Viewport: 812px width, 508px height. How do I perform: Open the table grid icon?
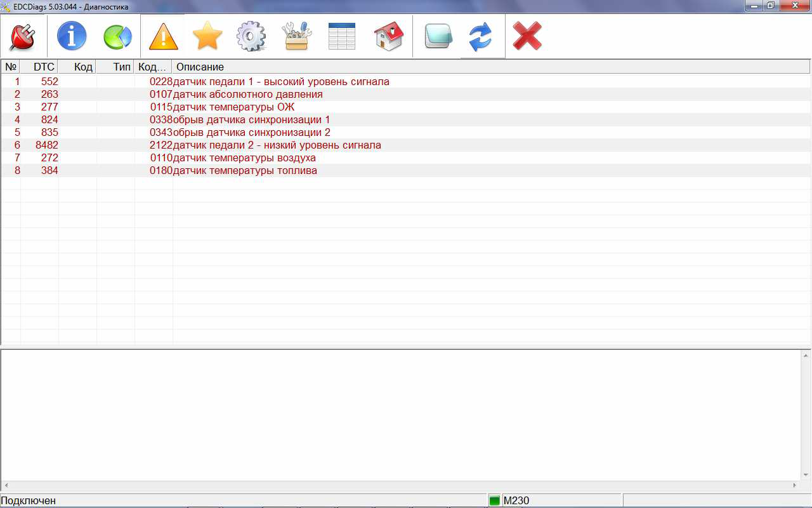342,37
